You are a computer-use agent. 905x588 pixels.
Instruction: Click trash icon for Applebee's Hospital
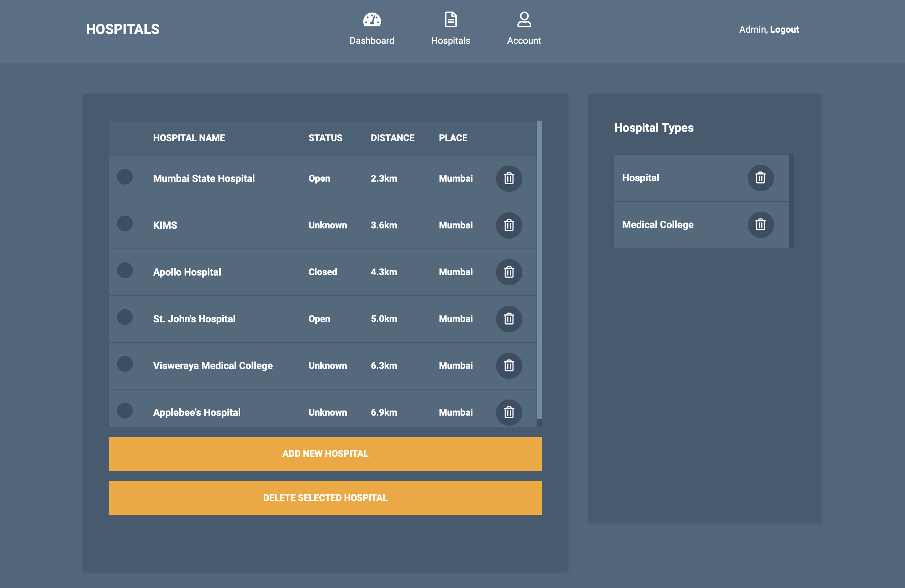509,412
